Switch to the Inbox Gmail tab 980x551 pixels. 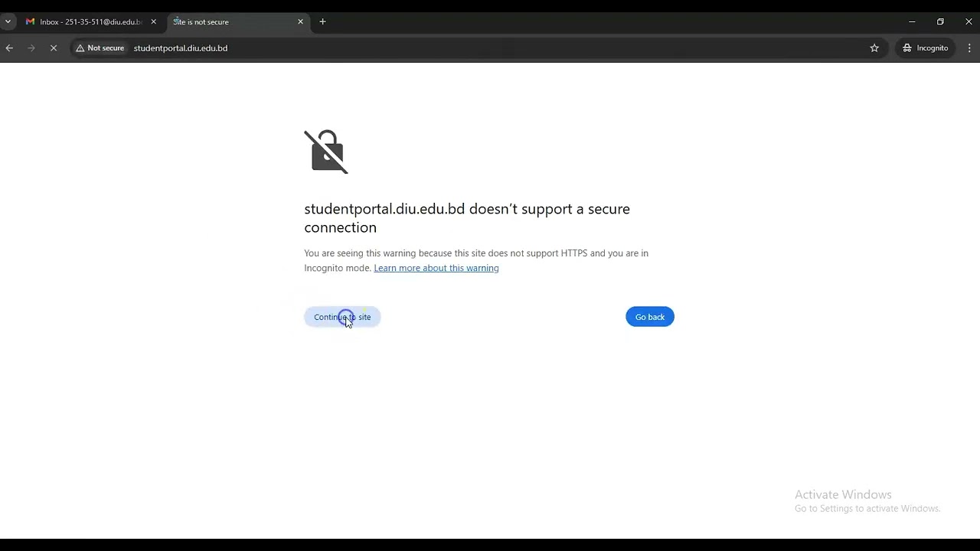[91, 22]
